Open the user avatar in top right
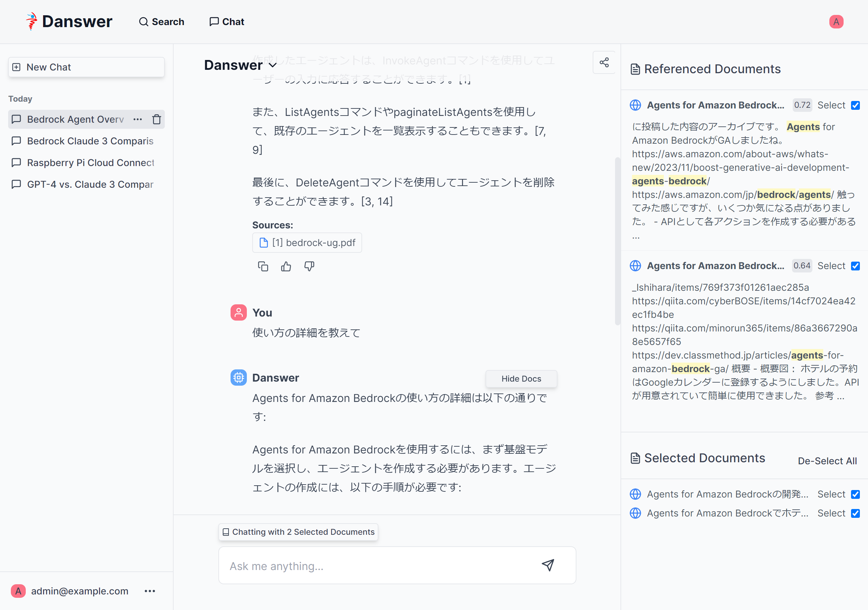The width and height of the screenshot is (868, 610). tap(836, 22)
